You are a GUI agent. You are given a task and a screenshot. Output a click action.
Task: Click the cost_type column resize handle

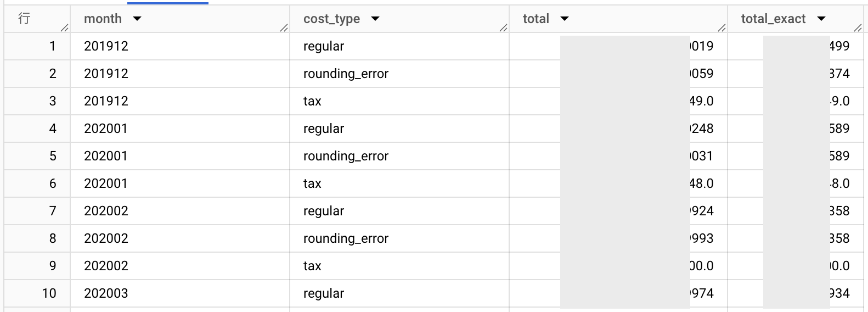503,28
